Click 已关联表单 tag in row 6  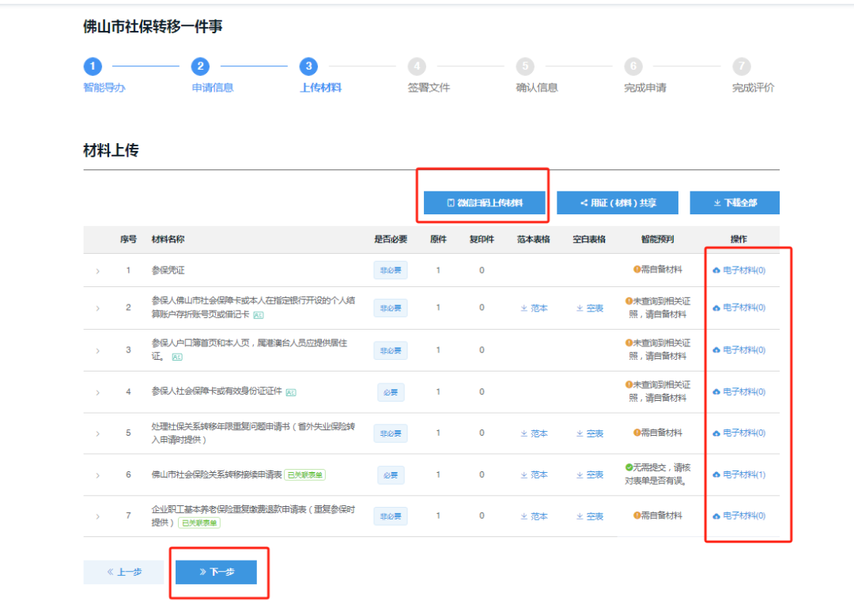[x=304, y=475]
